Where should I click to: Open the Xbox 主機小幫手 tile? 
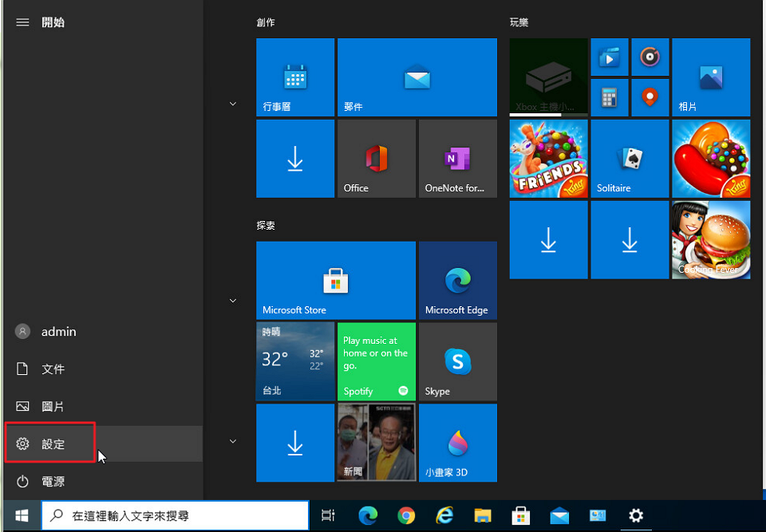[549, 77]
